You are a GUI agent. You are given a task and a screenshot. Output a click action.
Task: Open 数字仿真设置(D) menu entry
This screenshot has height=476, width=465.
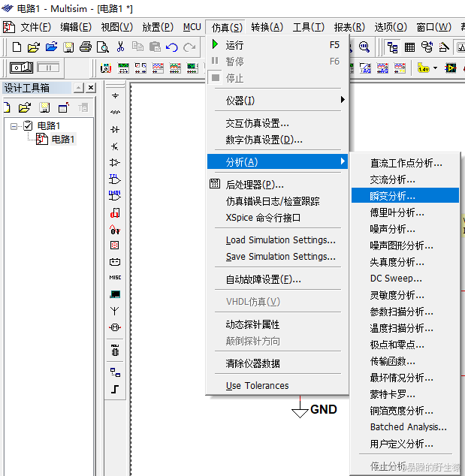tap(278, 140)
